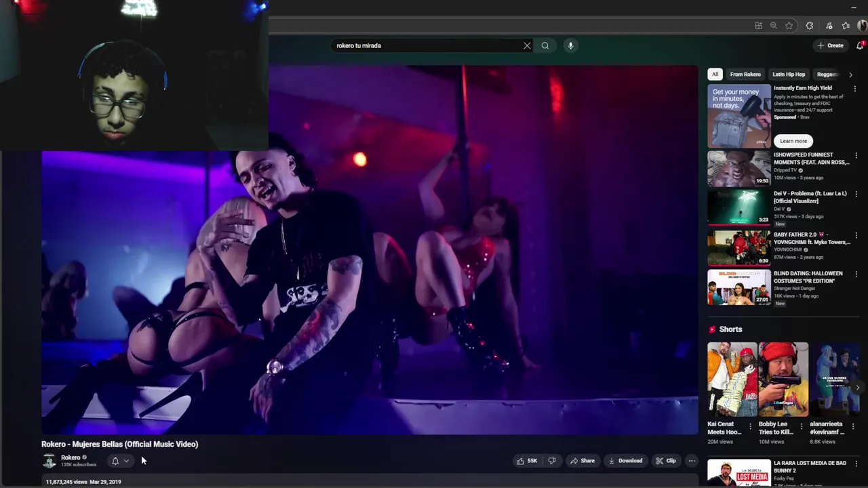
Task: Click the Instantly Earn High Yield ad thumbnail
Action: [739, 116]
